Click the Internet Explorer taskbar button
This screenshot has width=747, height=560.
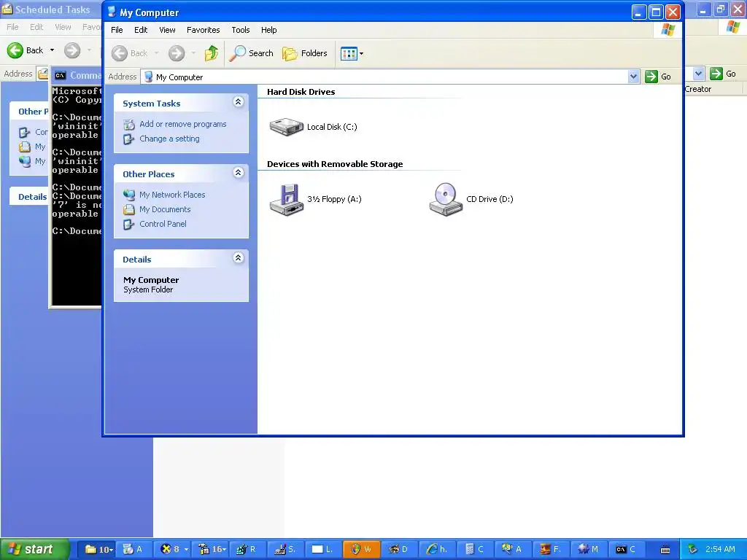[x=437, y=549]
